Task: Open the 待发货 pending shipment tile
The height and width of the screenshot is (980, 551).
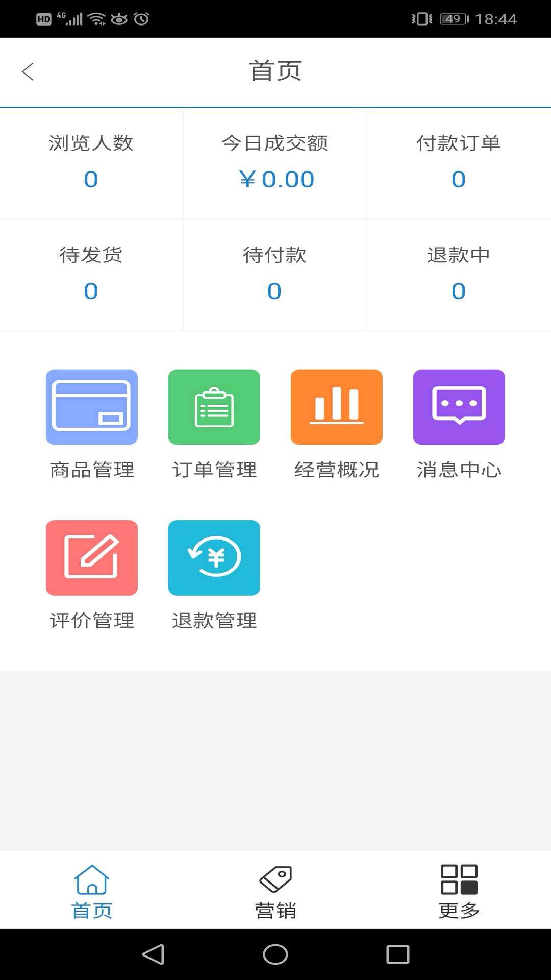Action: click(91, 275)
